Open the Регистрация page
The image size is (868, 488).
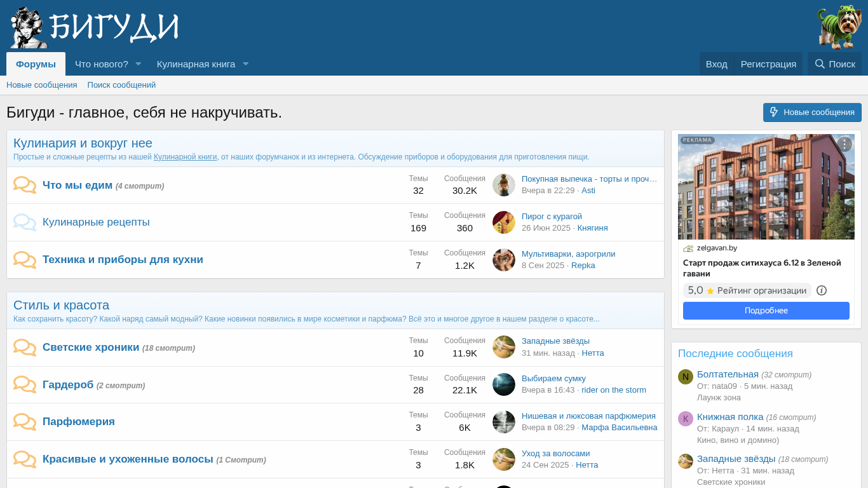tap(768, 64)
